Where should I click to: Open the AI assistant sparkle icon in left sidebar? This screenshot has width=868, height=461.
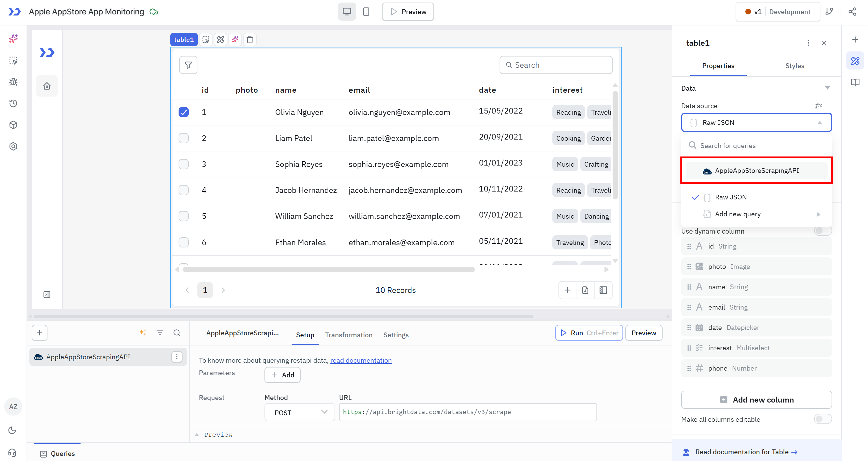[x=13, y=39]
